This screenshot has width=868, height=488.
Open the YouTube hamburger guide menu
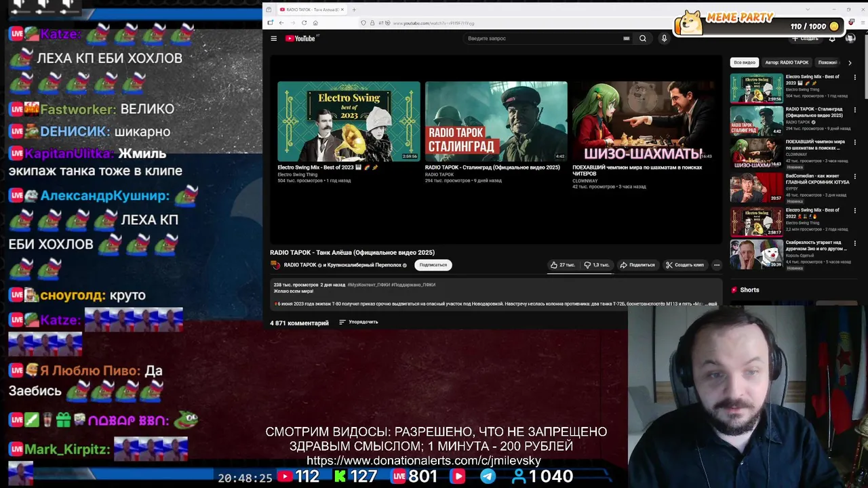pyautogui.click(x=273, y=39)
